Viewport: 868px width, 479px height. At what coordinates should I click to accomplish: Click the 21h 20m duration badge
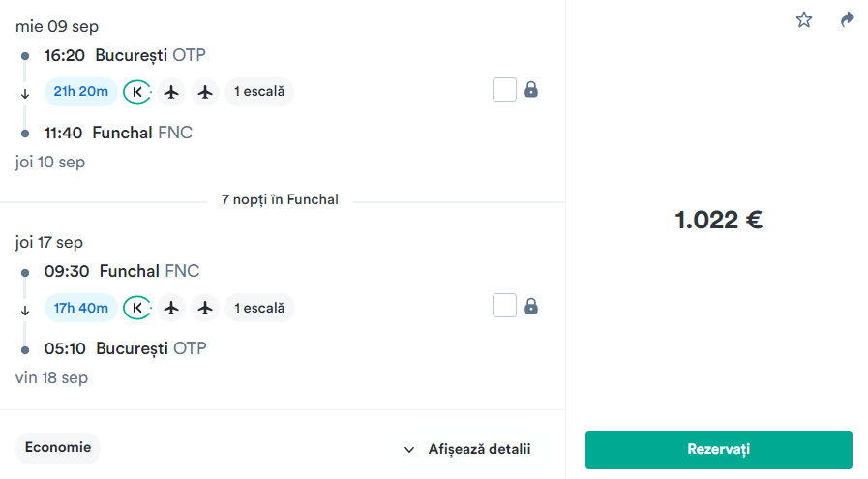[x=81, y=92]
